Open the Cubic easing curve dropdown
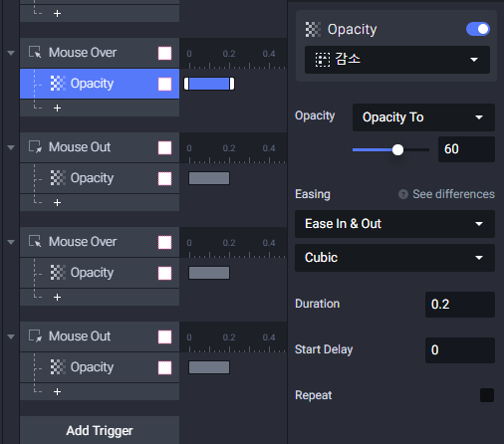Screen dimensions: 504x444 [394, 258]
